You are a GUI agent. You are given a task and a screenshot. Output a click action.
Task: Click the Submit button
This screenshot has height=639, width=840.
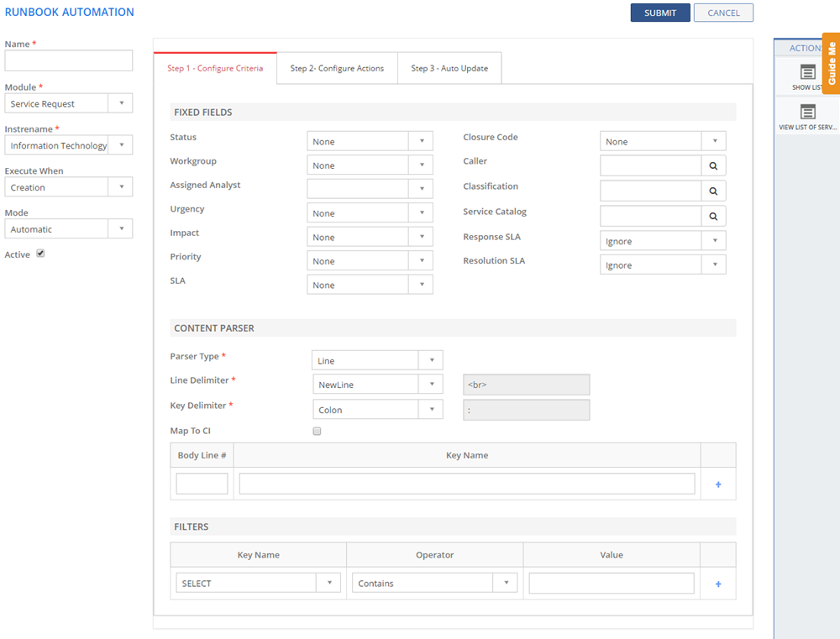click(x=659, y=13)
